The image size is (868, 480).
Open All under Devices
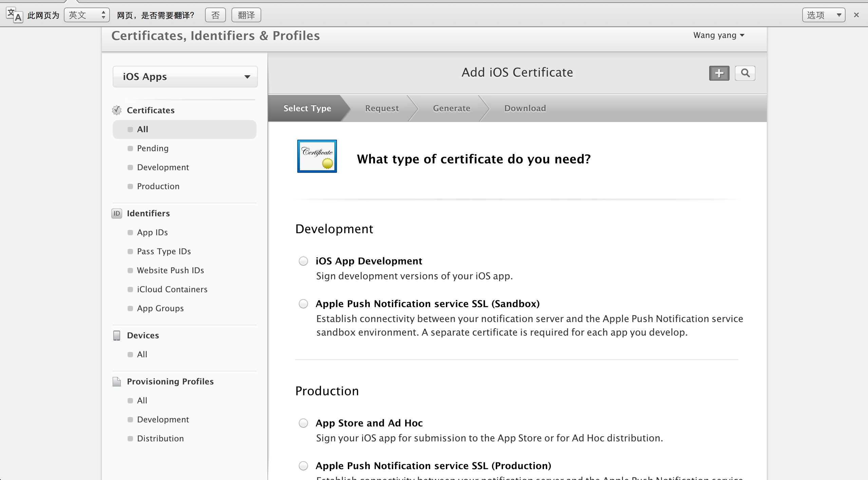click(142, 354)
